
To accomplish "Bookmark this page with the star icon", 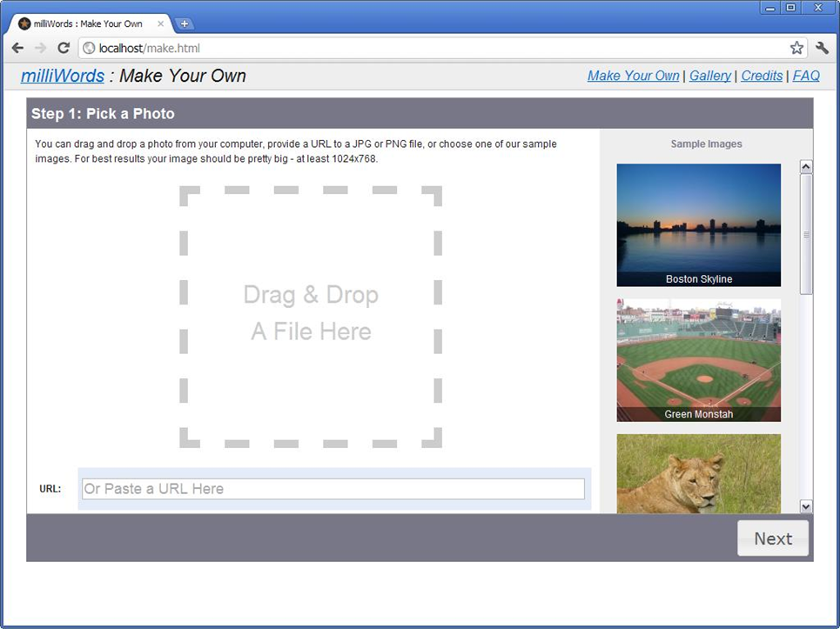I will pyautogui.click(x=796, y=48).
